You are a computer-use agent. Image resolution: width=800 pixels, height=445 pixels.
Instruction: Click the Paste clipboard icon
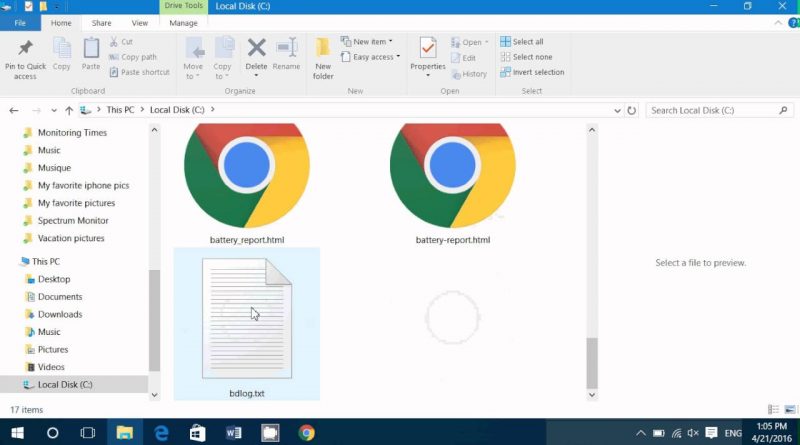point(91,50)
